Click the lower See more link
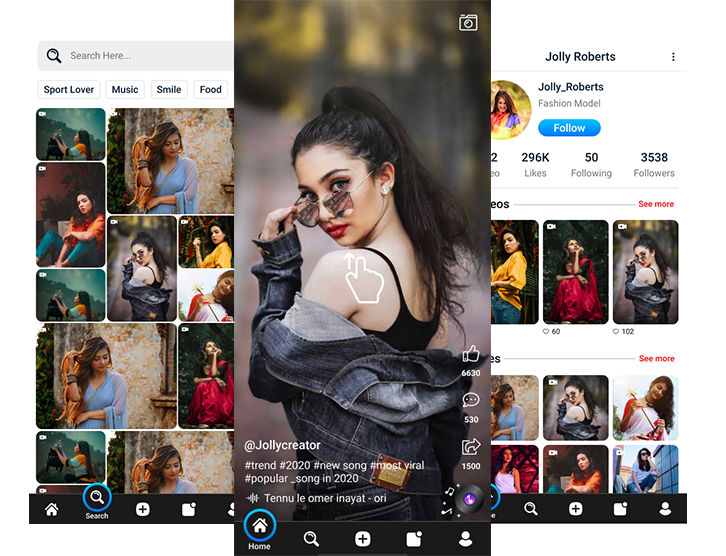726x556 pixels. point(656,358)
